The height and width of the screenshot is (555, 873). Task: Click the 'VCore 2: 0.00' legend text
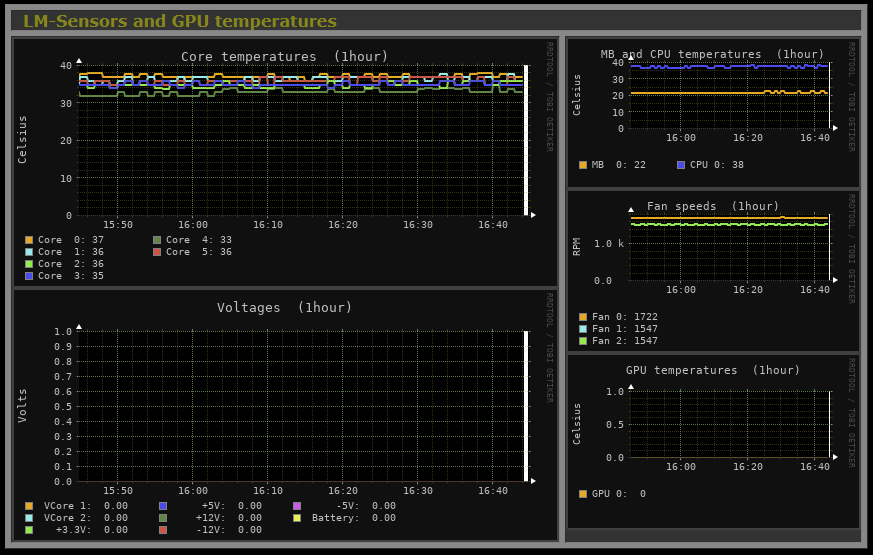point(86,518)
